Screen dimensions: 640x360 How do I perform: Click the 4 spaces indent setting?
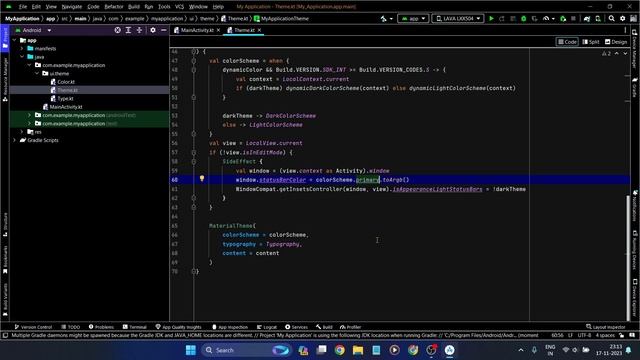[605, 336]
